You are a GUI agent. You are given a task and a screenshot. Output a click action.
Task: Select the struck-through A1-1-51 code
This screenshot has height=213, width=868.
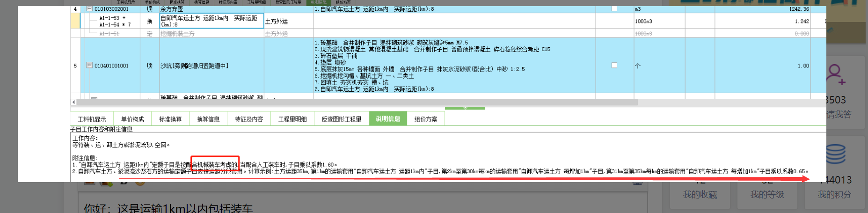click(109, 34)
